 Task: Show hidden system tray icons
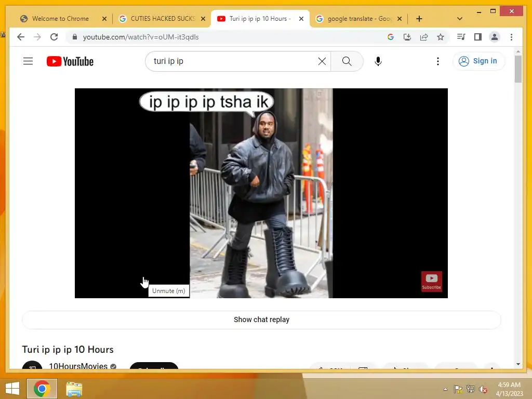[445, 389]
